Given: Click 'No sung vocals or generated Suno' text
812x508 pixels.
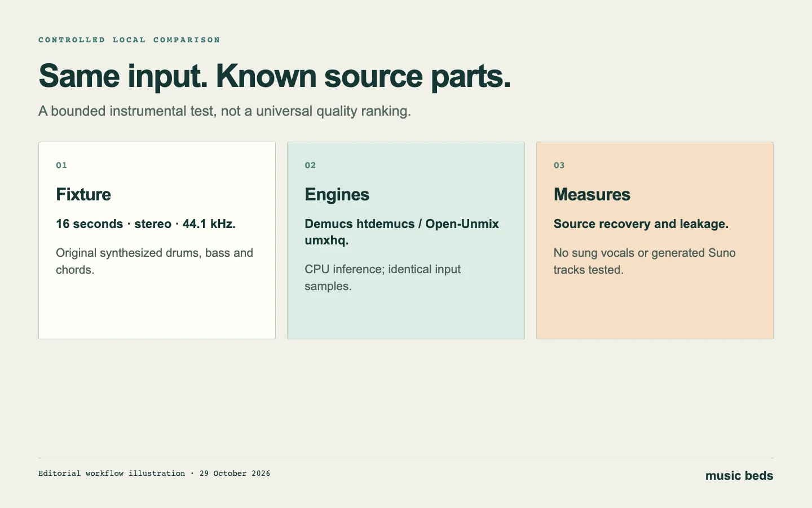Looking at the screenshot, I should (645, 253).
